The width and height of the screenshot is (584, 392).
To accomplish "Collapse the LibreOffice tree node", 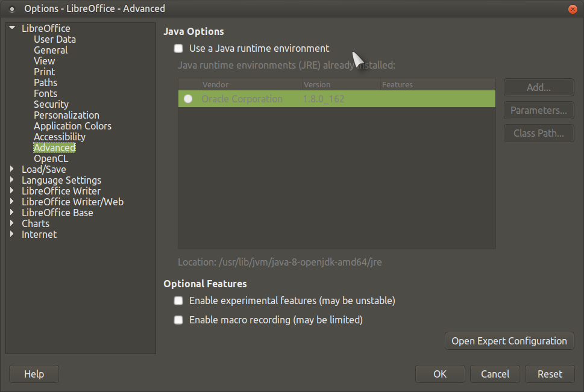I will pyautogui.click(x=12, y=28).
